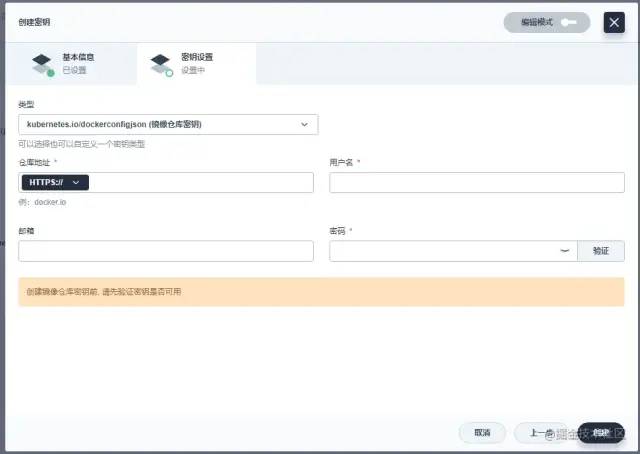Click the 密钥设置 layered step icon
640x454 pixels.
pos(161,65)
